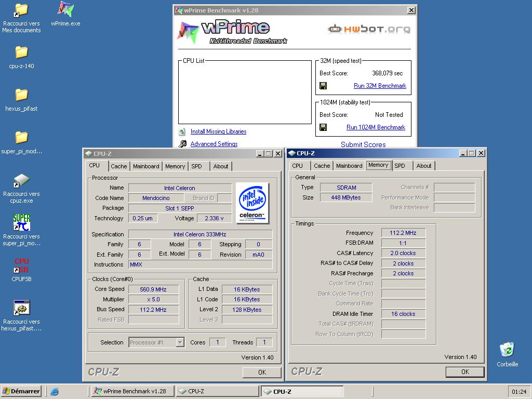Open the hexus_pifast folder icon
This screenshot has width=532, height=399.
coord(21,95)
